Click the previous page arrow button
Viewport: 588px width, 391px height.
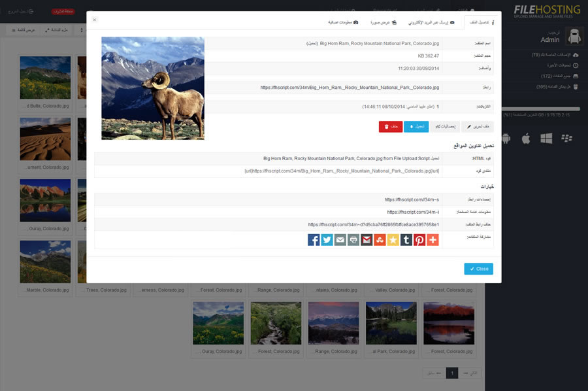[x=434, y=373]
